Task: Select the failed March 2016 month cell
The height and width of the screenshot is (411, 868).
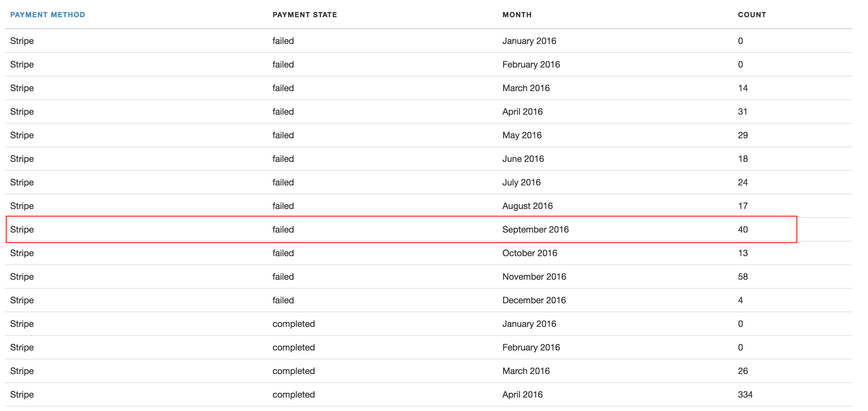Action: point(526,88)
